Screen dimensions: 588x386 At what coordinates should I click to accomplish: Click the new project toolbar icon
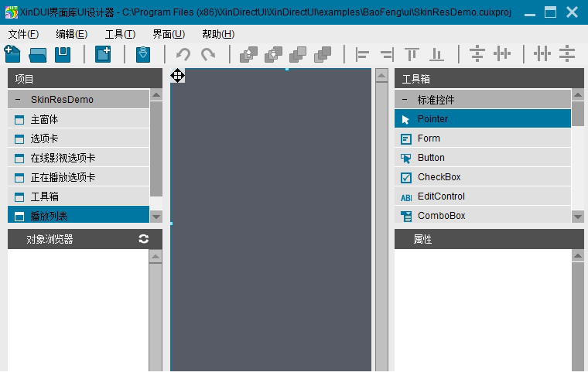click(12, 54)
